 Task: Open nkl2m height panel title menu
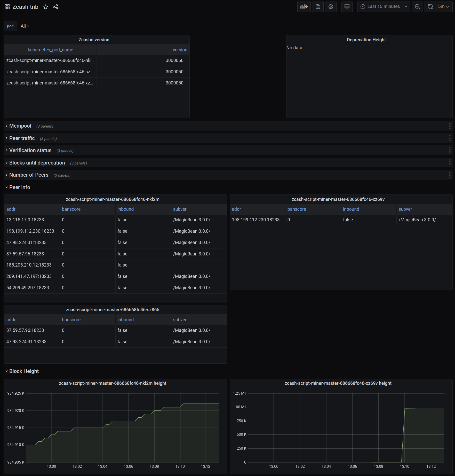tap(113, 383)
